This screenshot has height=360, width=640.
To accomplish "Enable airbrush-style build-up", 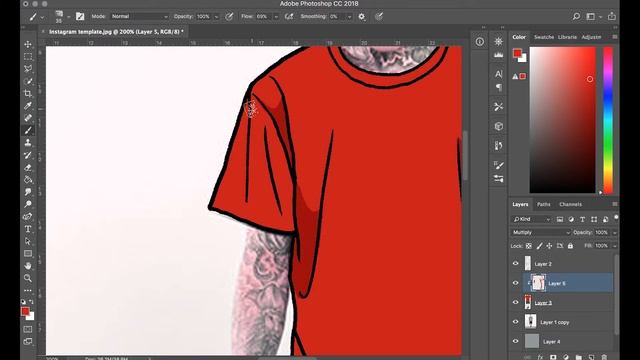I will tap(289, 17).
